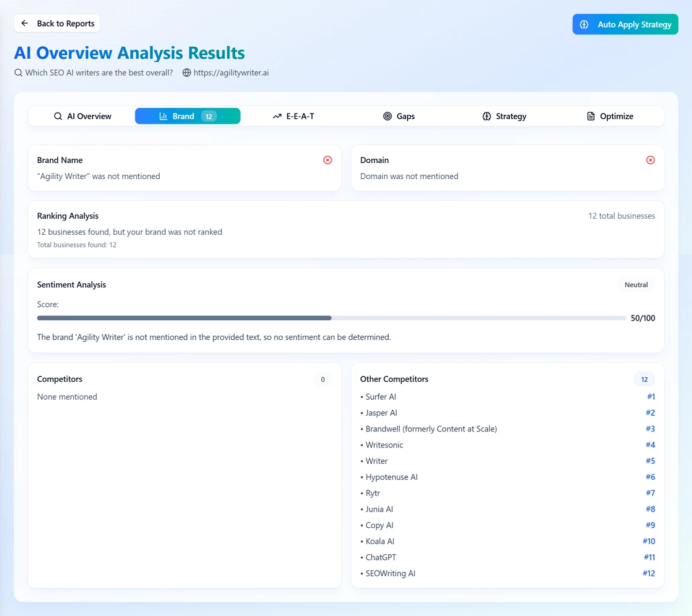Go Back to Reports

pos(57,23)
